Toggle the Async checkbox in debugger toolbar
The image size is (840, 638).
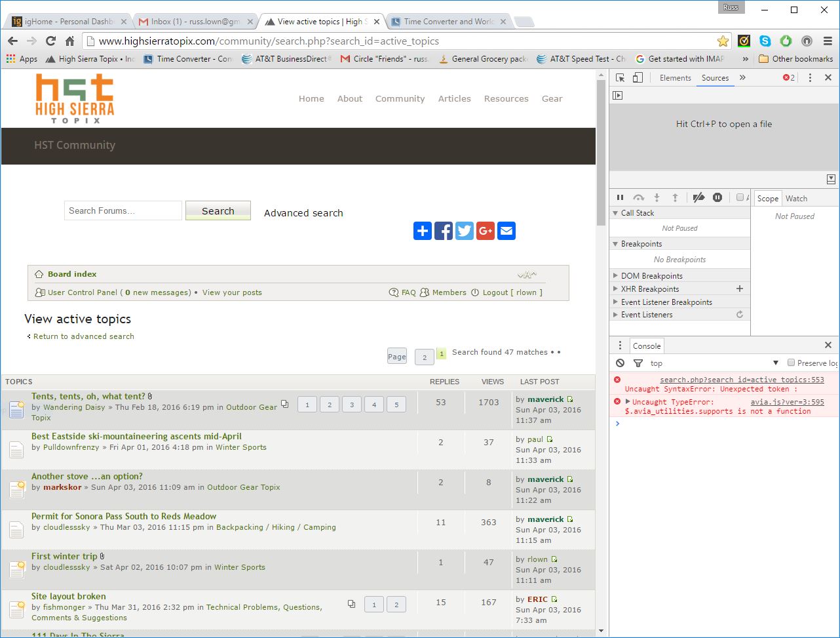coord(740,197)
